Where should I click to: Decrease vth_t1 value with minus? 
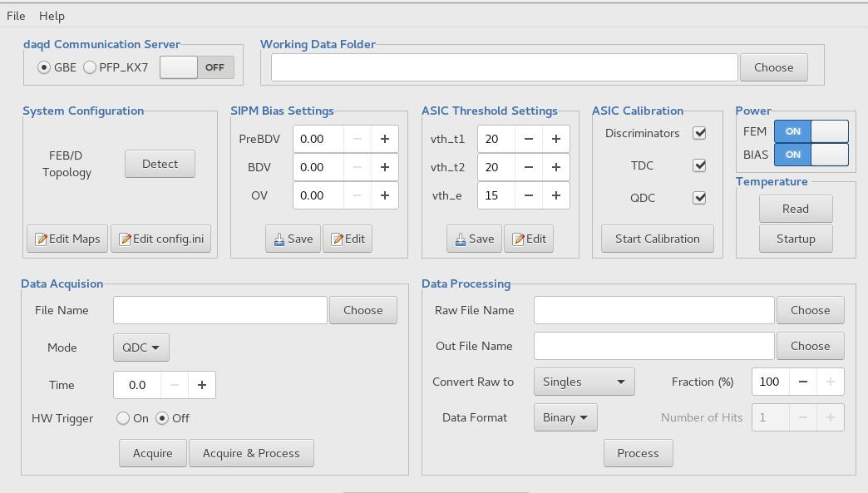(x=529, y=139)
